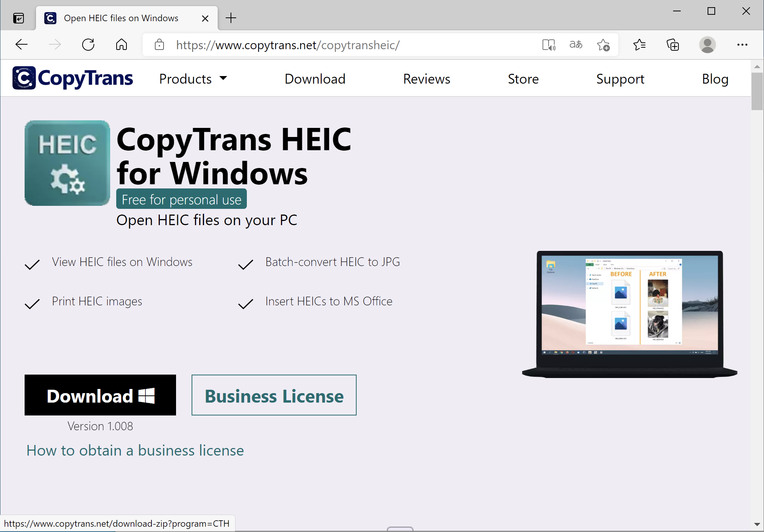
Task: Open Read Aloud immersive reader icon
Action: [x=549, y=45]
